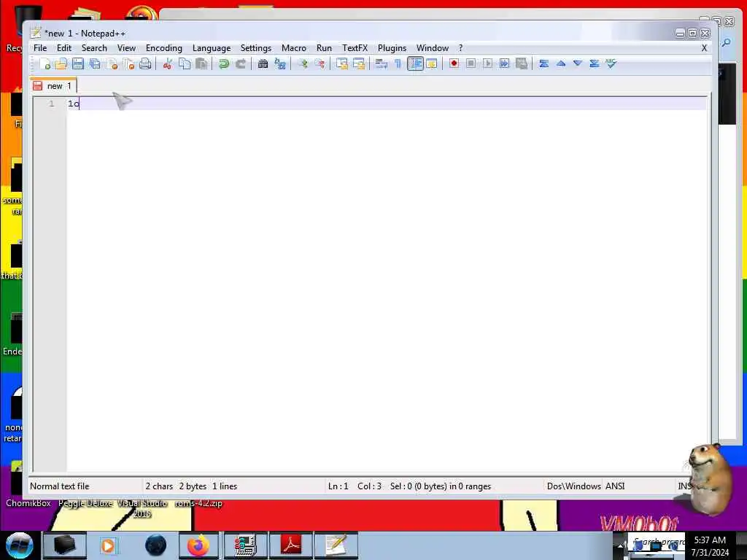This screenshot has height=560, width=747.
Task: Open the Edit menu
Action: tap(64, 48)
